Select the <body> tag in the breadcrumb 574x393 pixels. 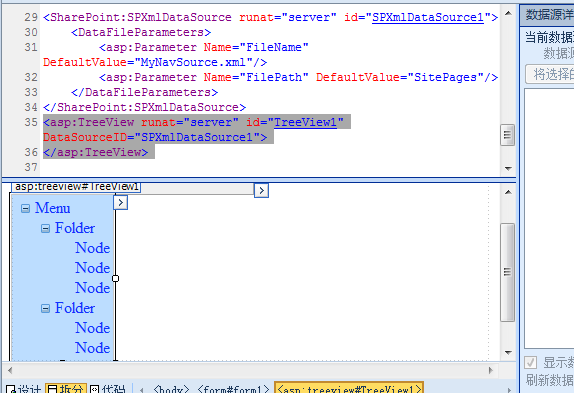coord(171,389)
